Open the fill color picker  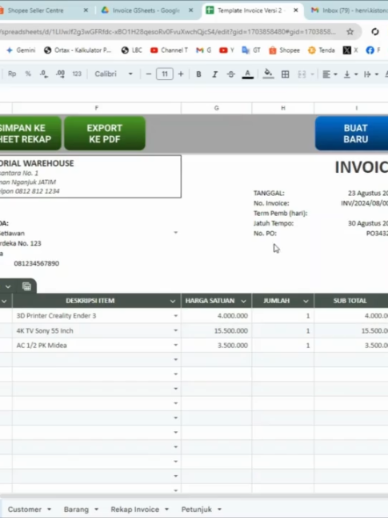[x=268, y=74]
